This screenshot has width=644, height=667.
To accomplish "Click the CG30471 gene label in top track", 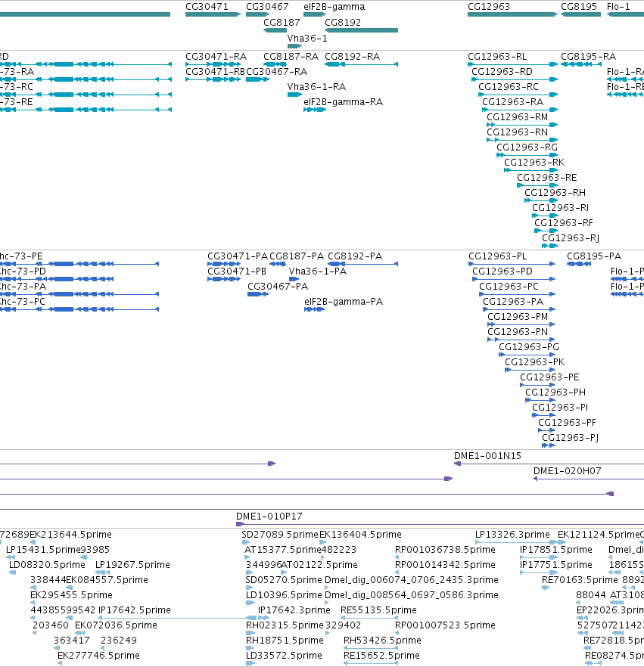I will [207, 7].
